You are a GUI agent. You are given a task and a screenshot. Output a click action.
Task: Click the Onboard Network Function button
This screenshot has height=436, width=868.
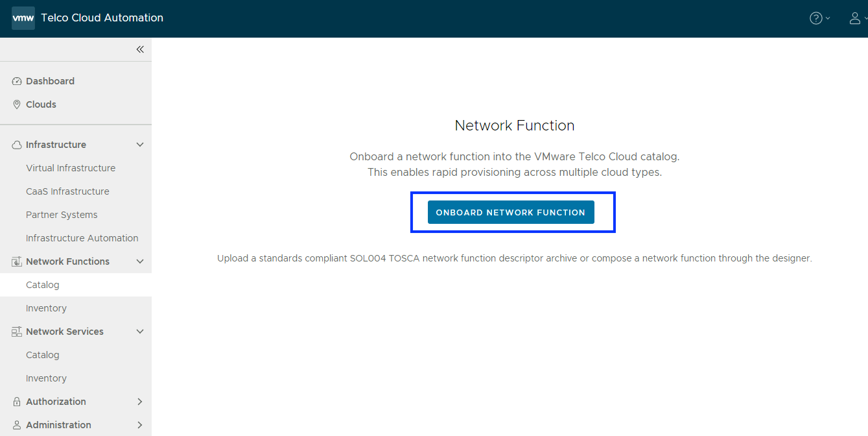(511, 212)
